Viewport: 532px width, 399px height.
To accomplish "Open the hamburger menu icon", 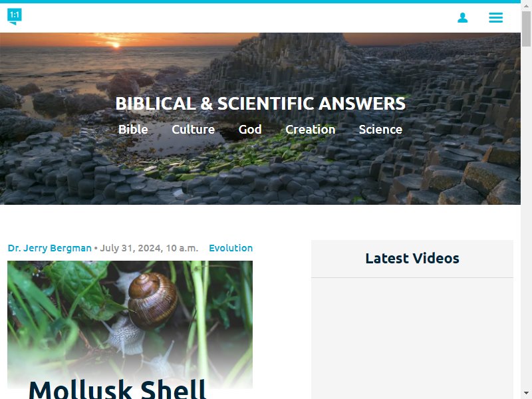I will click(495, 18).
